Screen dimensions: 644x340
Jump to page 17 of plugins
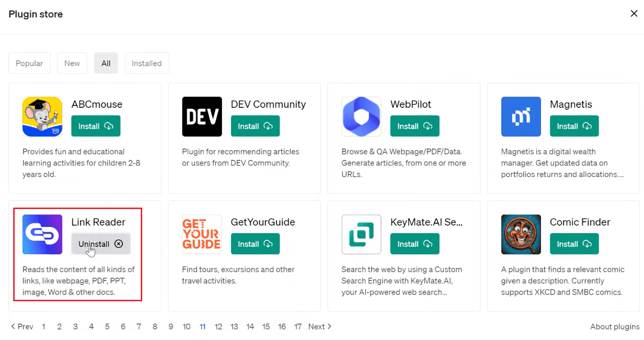[298, 327]
